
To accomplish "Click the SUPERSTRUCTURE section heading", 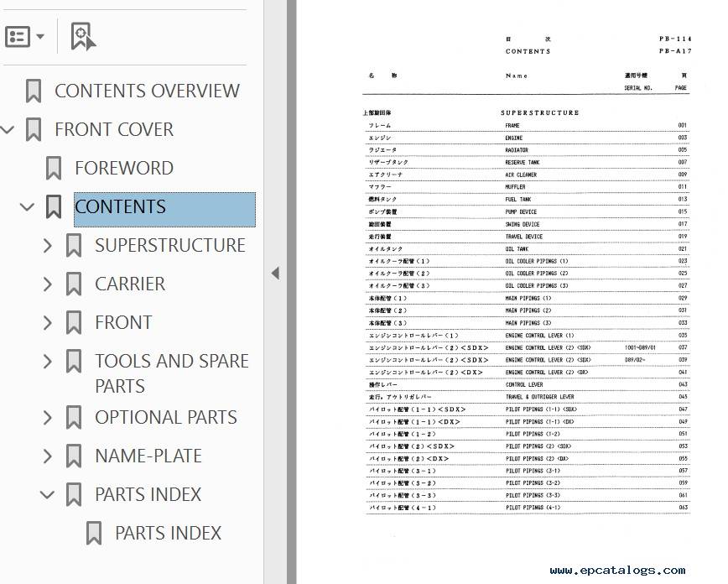I will [x=540, y=113].
